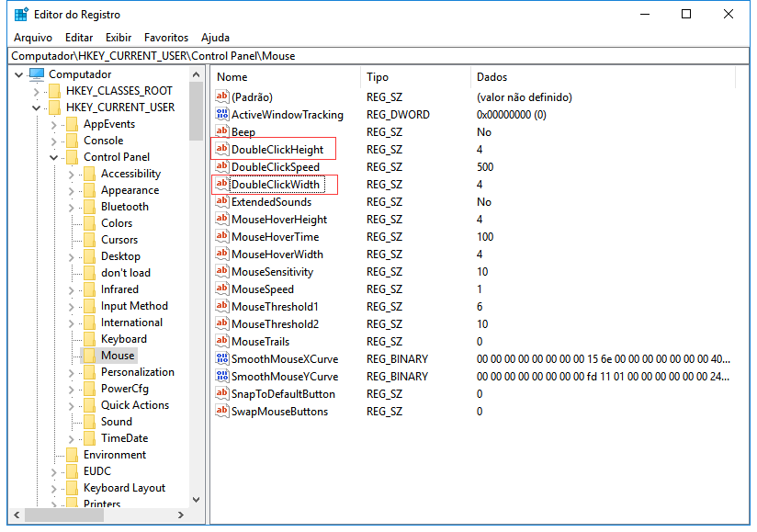Open the Arquivo menu
Screen dimensions: 757x532
(x=33, y=38)
